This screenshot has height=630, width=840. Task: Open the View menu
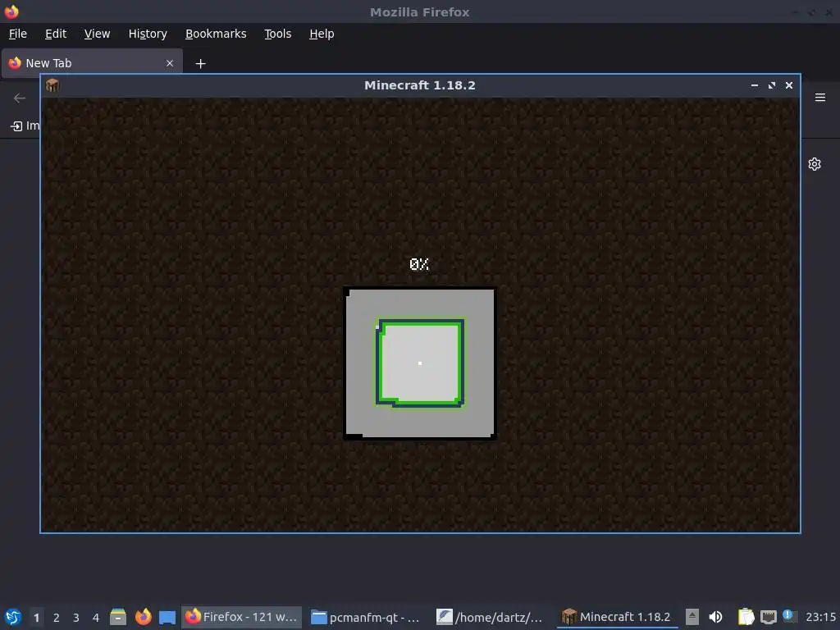click(x=97, y=34)
